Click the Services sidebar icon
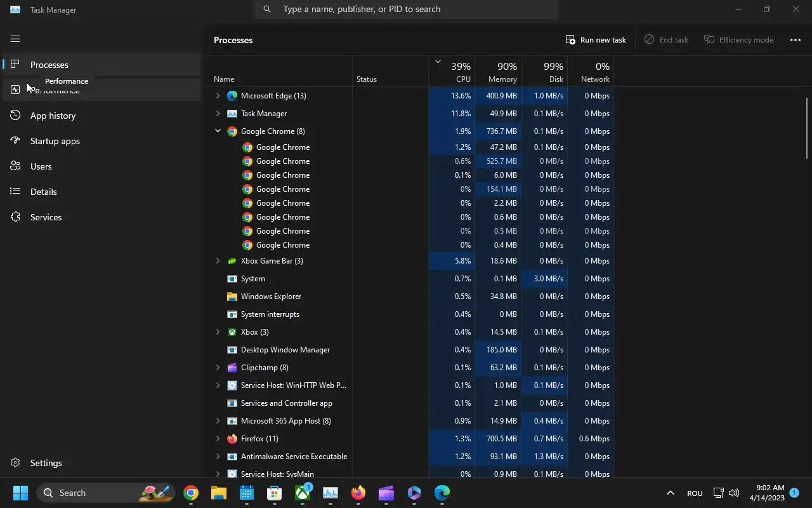The image size is (812, 508). (x=15, y=217)
